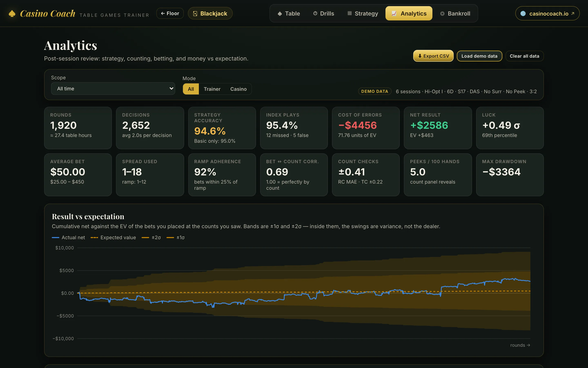Click the Ramp Adherence 92% value
This screenshot has width=588, height=368.
pyautogui.click(x=205, y=172)
